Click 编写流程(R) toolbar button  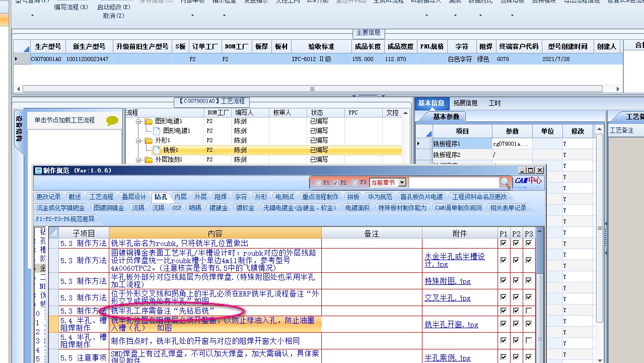71,7
